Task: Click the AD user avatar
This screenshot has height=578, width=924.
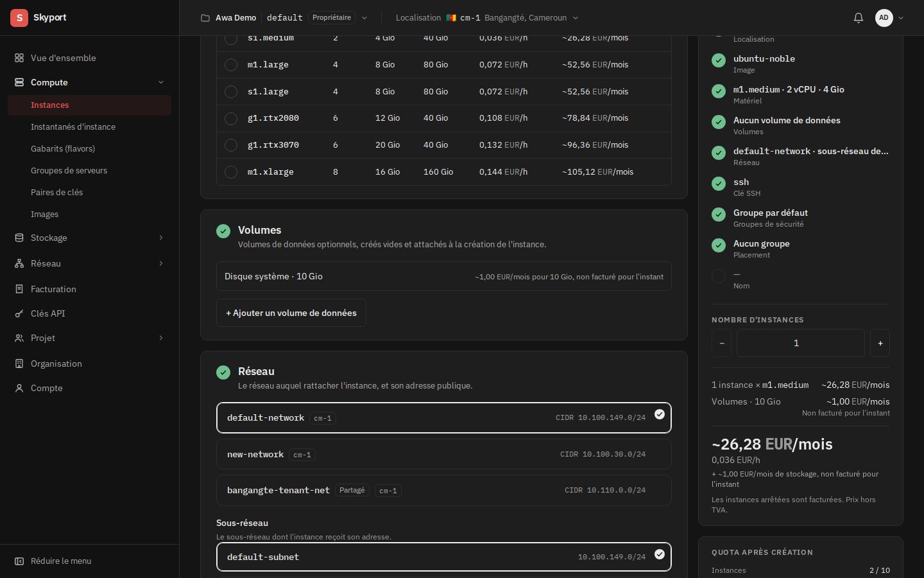Action: (x=884, y=18)
